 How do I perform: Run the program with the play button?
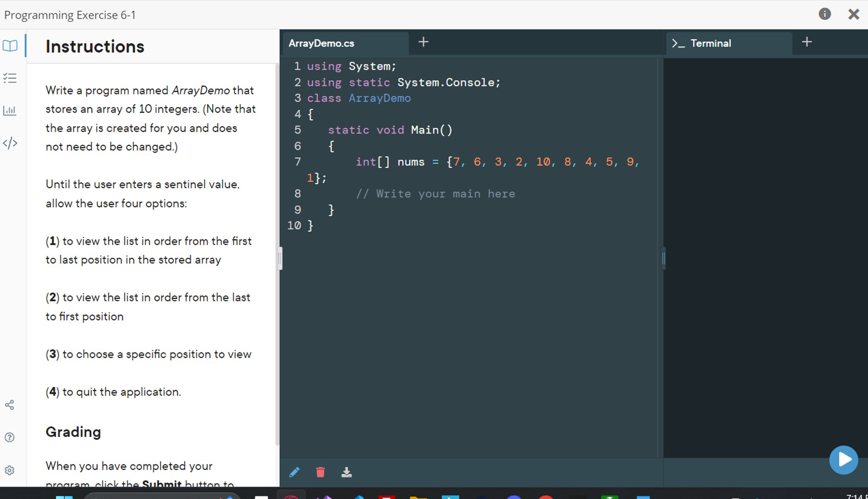(843, 460)
